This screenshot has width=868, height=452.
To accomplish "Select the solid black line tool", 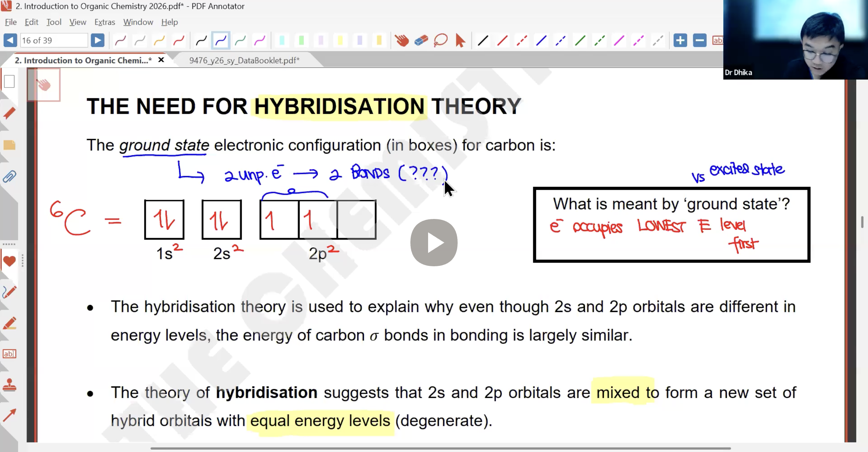I will [483, 41].
